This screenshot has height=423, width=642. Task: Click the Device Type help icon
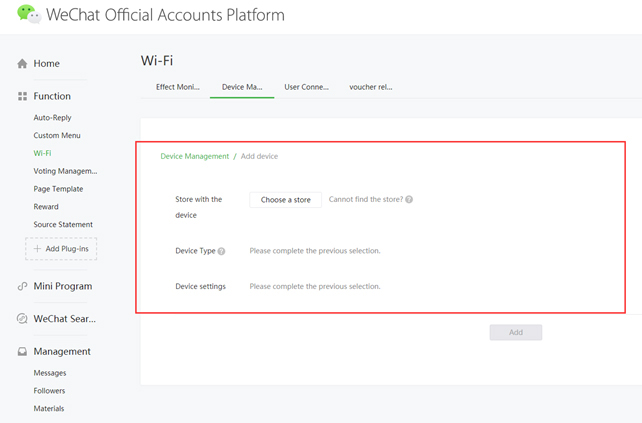tap(221, 251)
